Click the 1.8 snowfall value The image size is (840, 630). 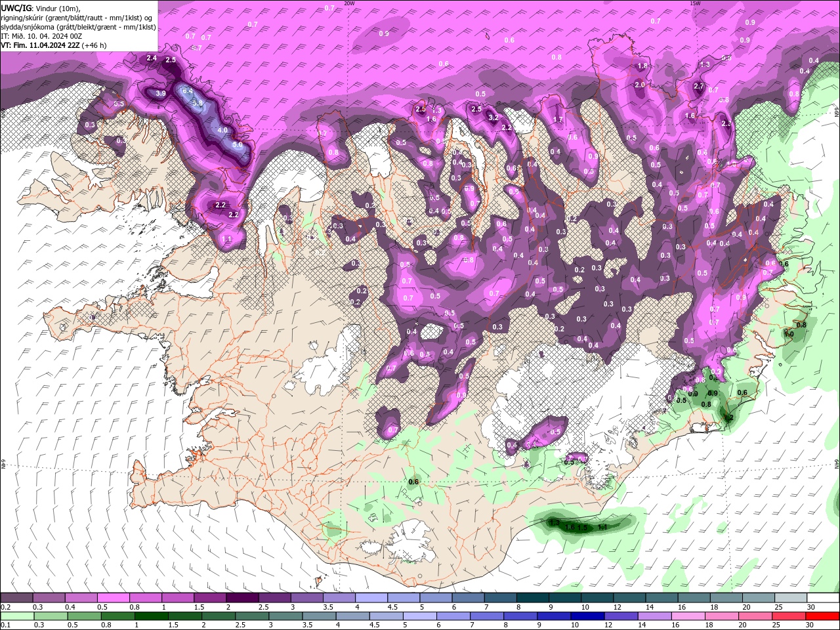coord(643,66)
